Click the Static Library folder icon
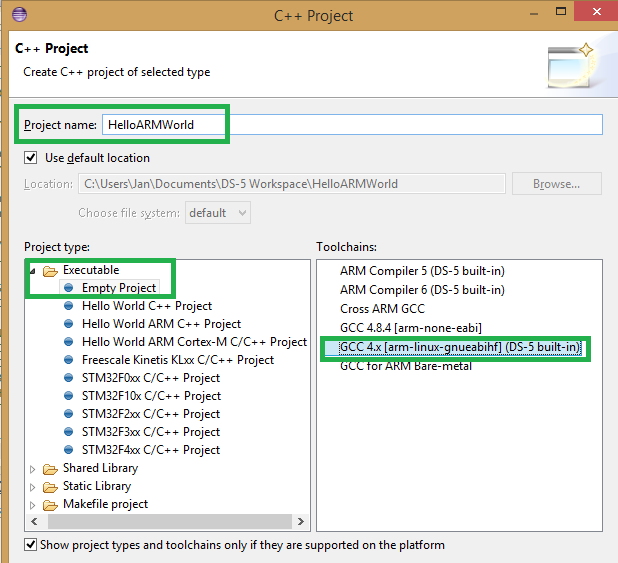618x563 pixels. coord(50,486)
